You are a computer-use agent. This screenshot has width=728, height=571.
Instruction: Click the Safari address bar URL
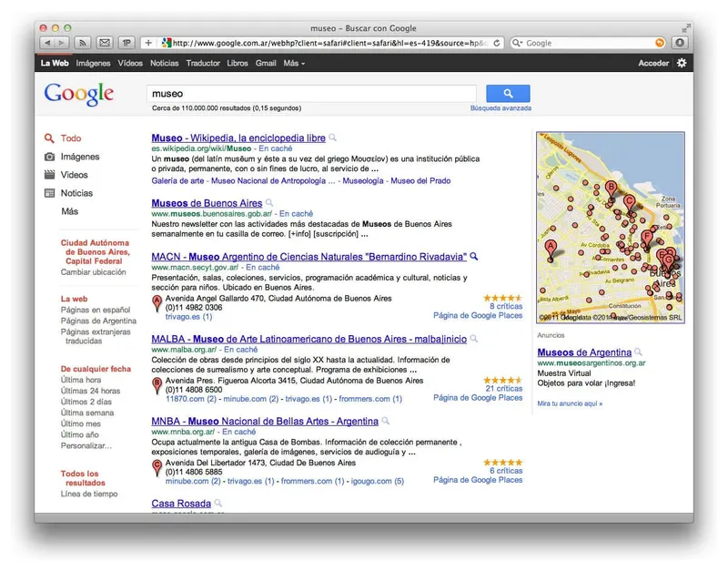(329, 43)
